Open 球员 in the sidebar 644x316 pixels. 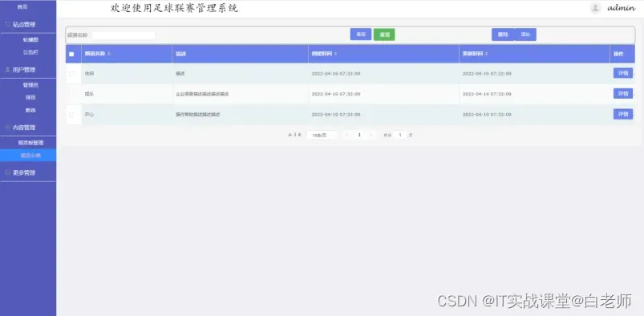(30, 97)
